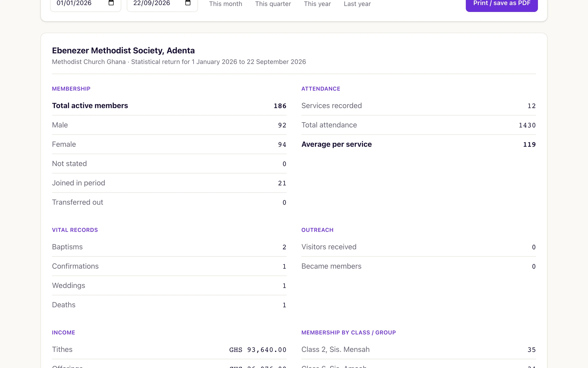Click MEMBERSHIP BY CLASS / GROUP heading
Image resolution: width=588 pixels, height=368 pixels.
(x=348, y=333)
